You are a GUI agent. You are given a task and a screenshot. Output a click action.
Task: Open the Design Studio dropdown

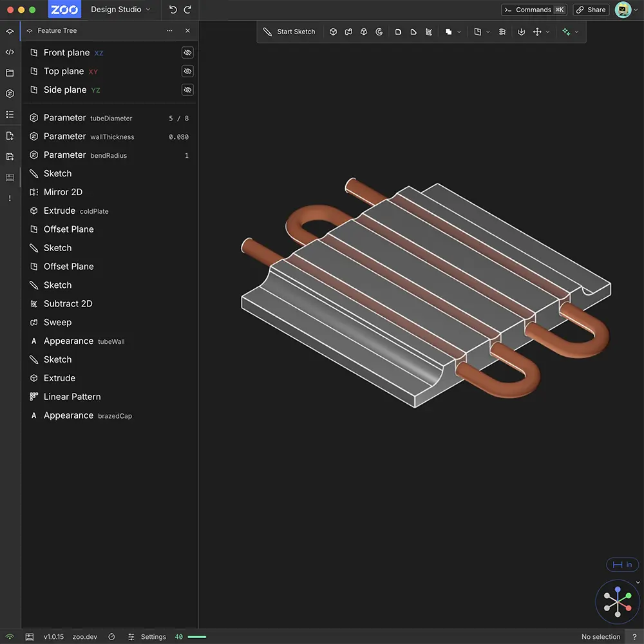(x=120, y=10)
